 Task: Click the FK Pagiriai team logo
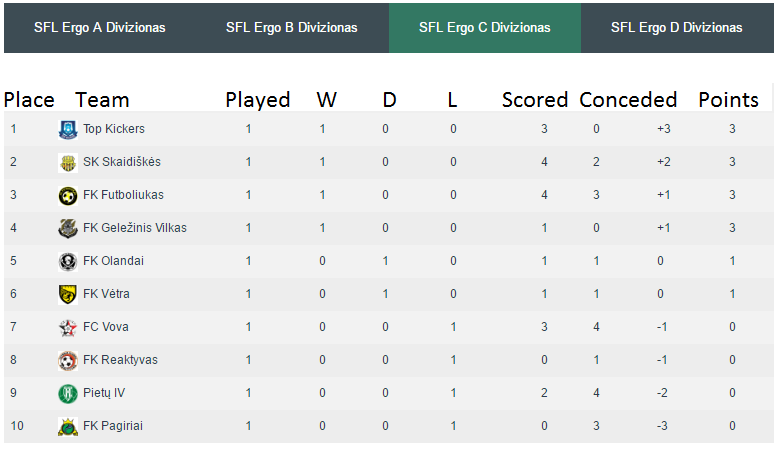pyautogui.click(x=68, y=427)
